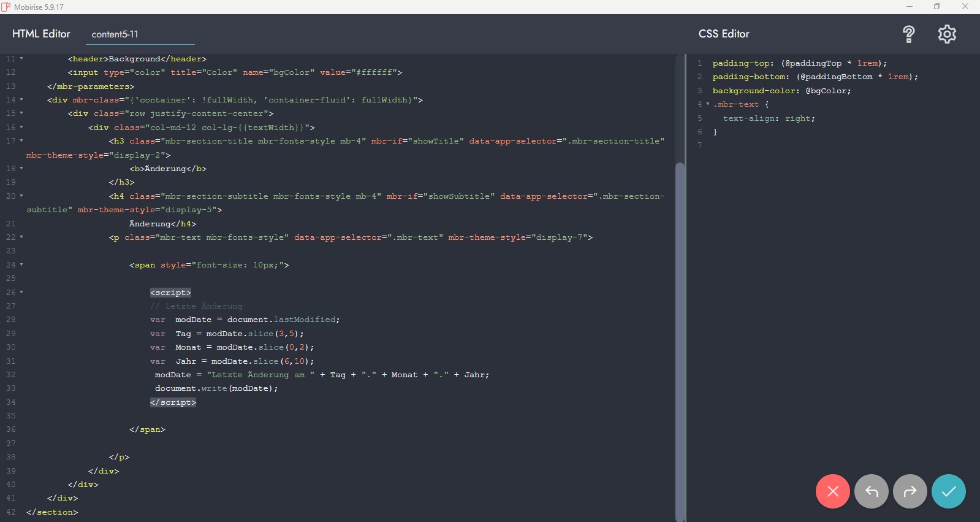Click the redo arrow button
Viewport: 980px width, 522px height.
coord(910,491)
